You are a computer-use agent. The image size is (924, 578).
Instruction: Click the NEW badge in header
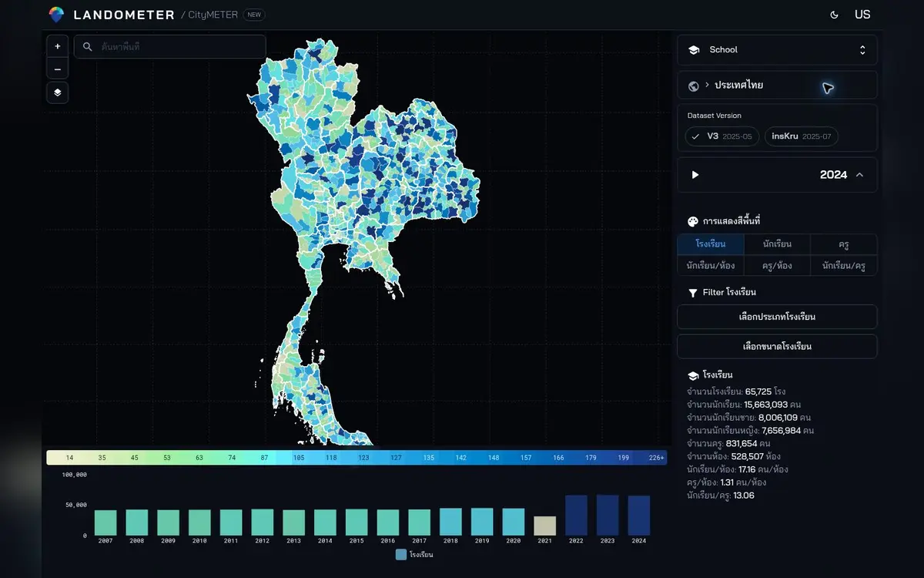pos(254,15)
